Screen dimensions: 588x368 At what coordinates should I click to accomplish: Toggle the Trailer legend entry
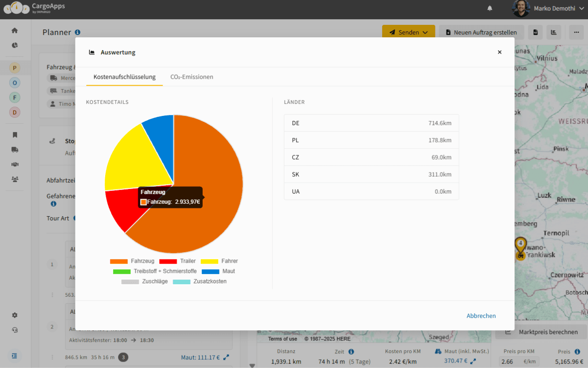click(177, 261)
